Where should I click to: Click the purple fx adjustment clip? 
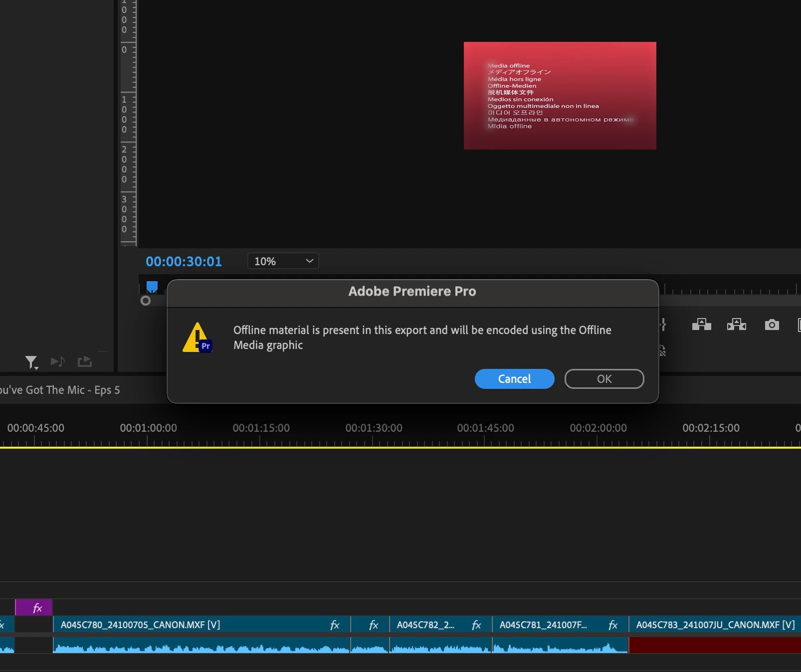point(34,608)
